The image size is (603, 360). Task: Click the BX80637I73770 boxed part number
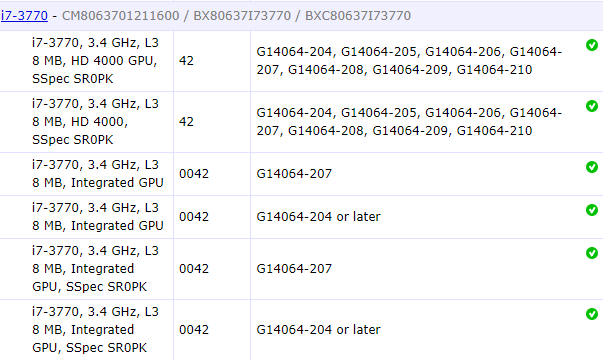pyautogui.click(x=242, y=16)
